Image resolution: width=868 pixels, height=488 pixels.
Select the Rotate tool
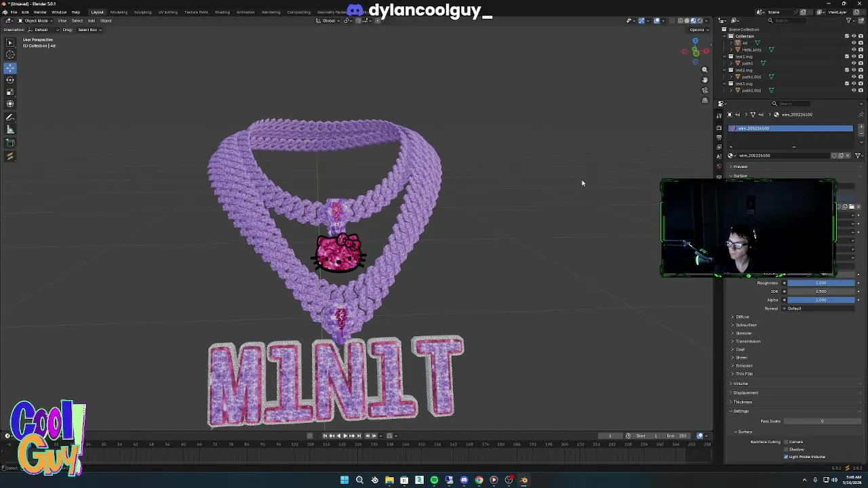click(10, 80)
